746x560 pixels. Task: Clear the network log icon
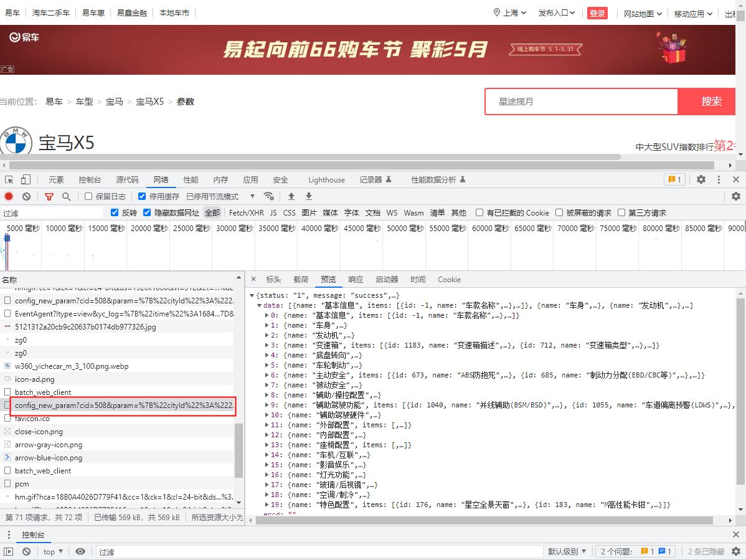coord(27,196)
